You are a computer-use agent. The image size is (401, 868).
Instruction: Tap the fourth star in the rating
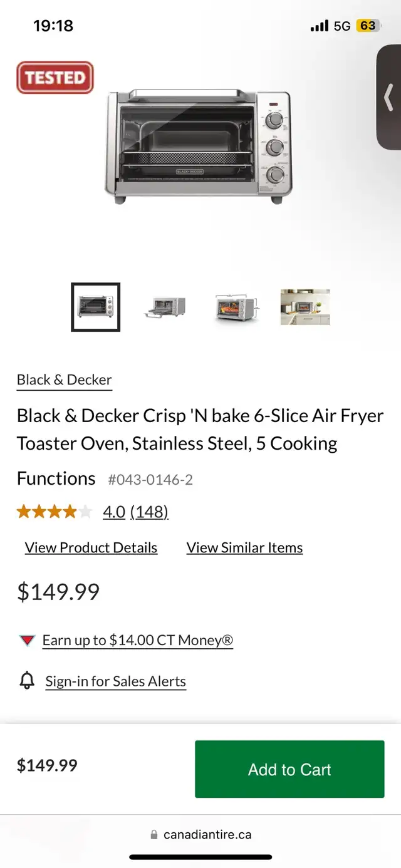71,511
